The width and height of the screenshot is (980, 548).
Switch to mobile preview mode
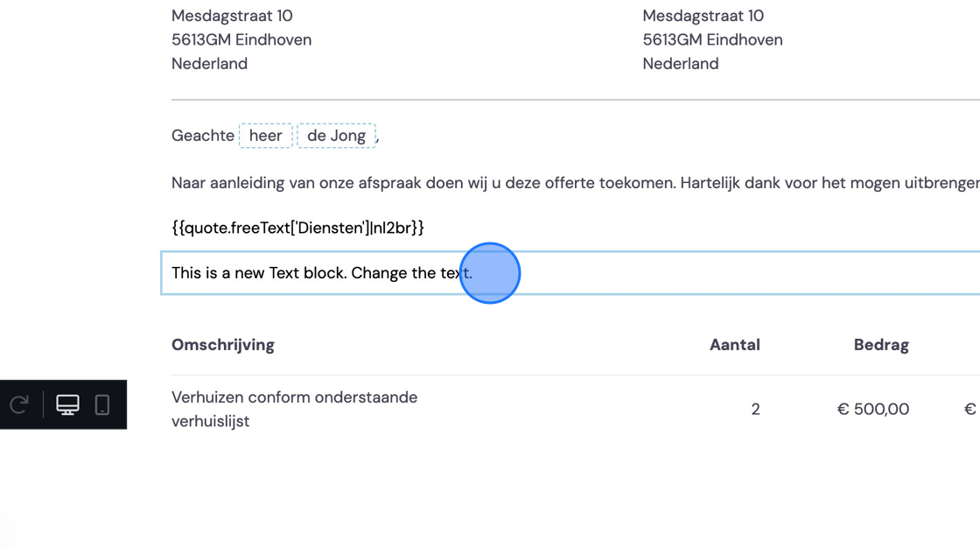(101, 404)
